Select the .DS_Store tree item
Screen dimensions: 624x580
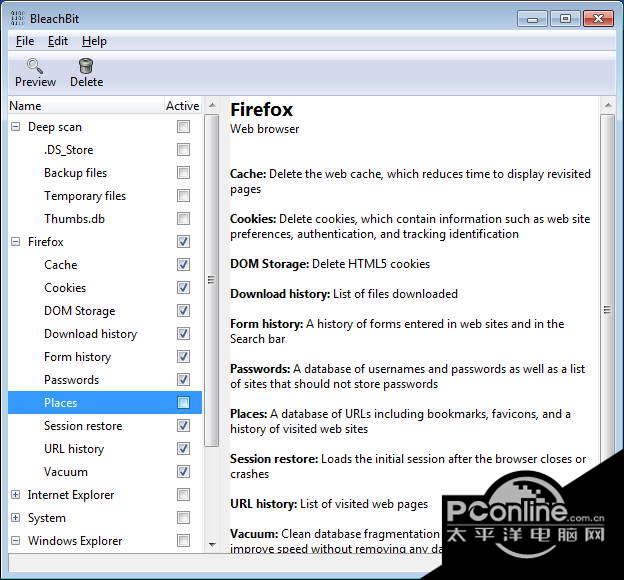coord(68,150)
